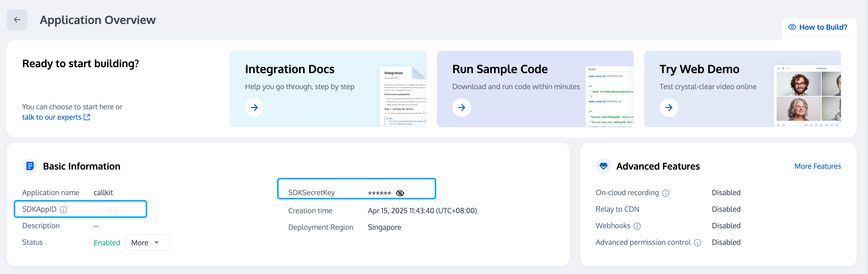Click the Advanced permission control info icon
Viewport: 868px width, 274px height.
(x=697, y=243)
